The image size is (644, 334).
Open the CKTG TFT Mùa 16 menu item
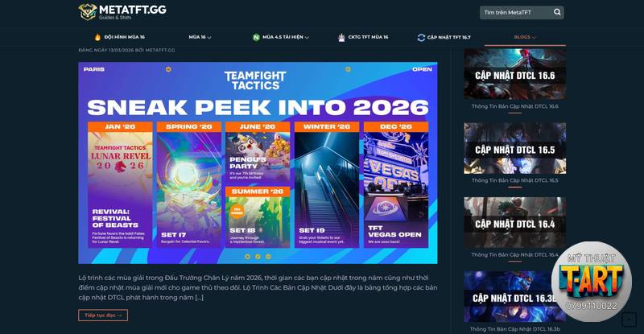click(x=368, y=37)
